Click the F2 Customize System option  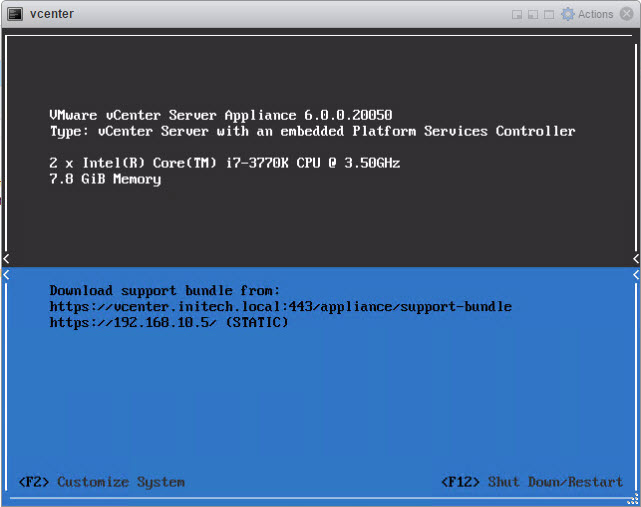102,482
